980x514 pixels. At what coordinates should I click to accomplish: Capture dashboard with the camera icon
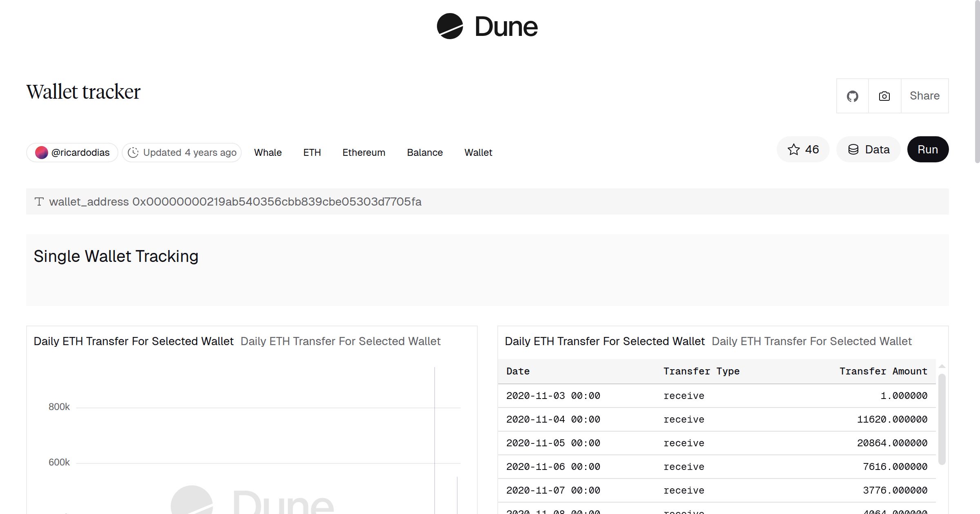(x=884, y=96)
